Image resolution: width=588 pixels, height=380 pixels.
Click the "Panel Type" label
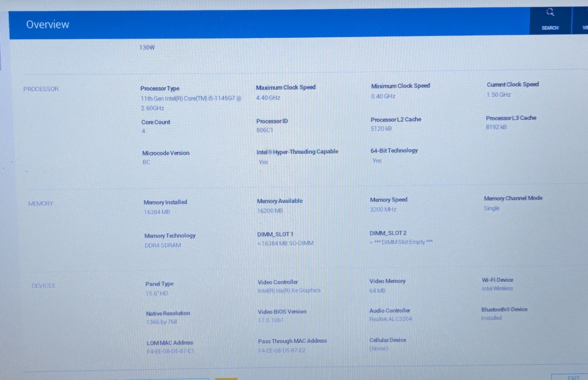[159, 284]
